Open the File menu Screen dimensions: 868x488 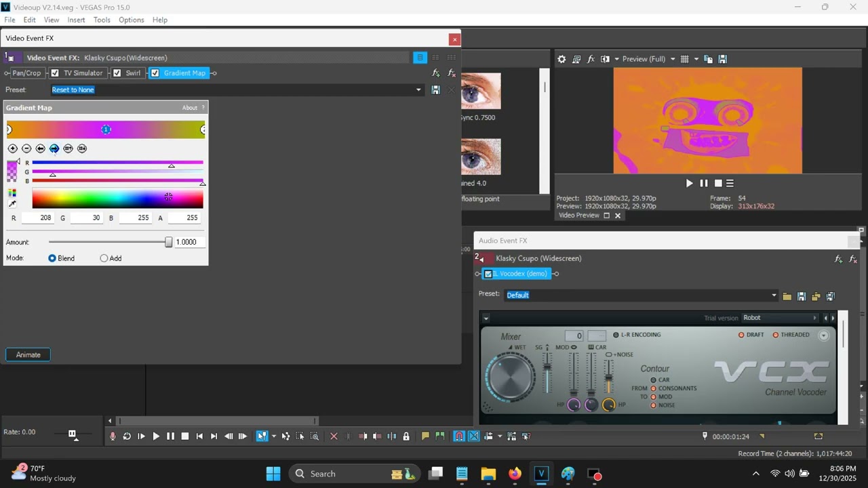pos(9,20)
